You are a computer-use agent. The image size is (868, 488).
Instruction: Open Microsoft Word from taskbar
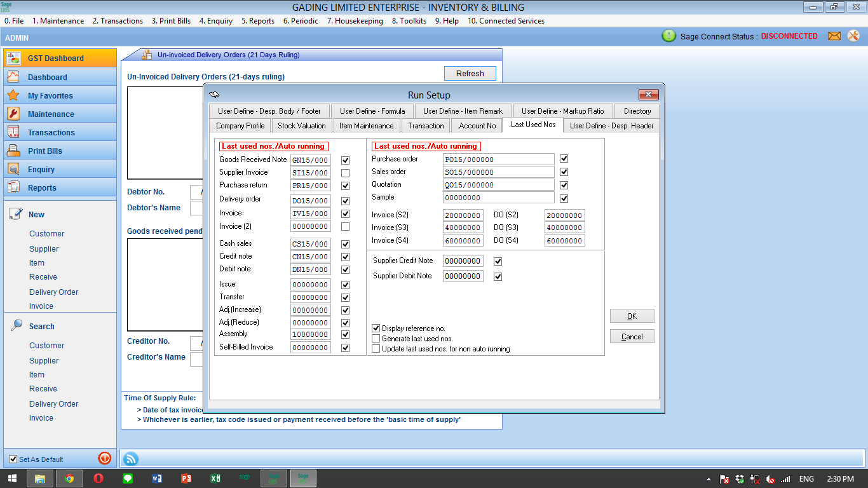tap(157, 478)
